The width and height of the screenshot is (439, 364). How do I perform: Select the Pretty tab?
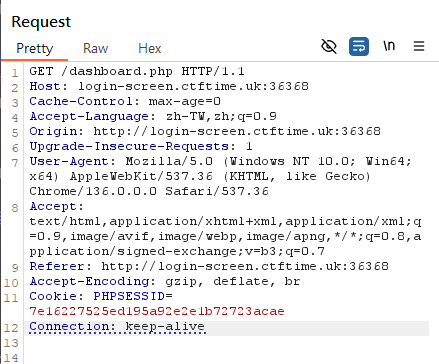pos(35,49)
